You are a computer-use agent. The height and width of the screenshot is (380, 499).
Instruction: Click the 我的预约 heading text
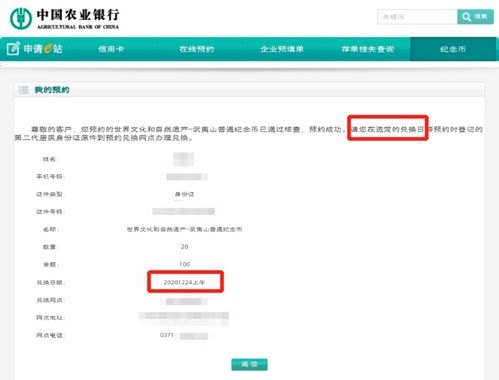coord(52,90)
